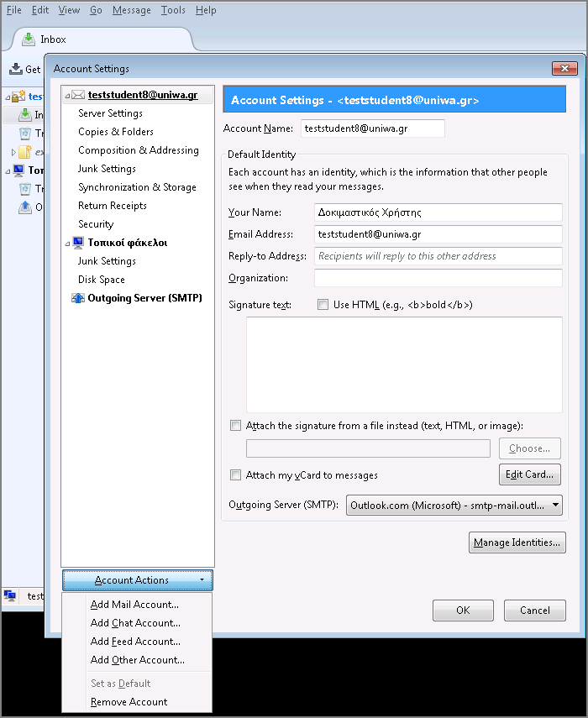Choose Add Mail Account from menu
Screen dimensions: 588x718
(137, 605)
